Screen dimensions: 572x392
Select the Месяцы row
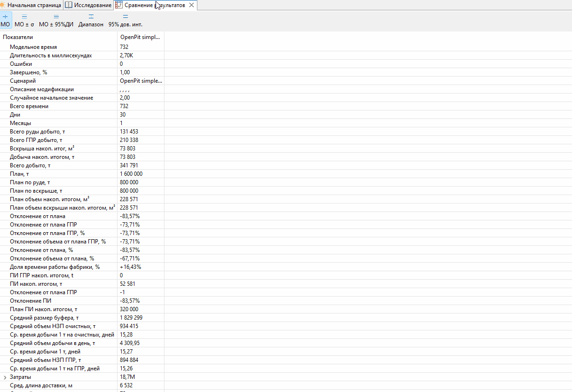82,123
